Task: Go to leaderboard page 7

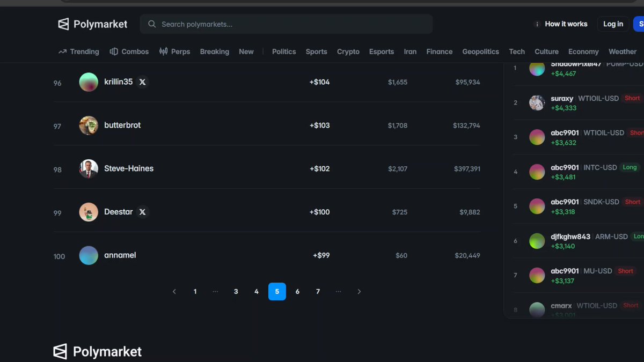Action: (318, 292)
